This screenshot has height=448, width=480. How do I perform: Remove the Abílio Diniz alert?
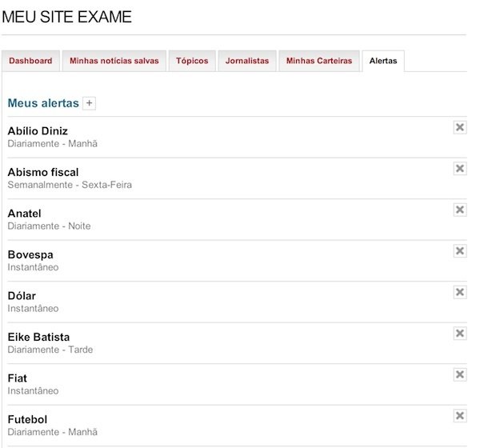(x=460, y=127)
